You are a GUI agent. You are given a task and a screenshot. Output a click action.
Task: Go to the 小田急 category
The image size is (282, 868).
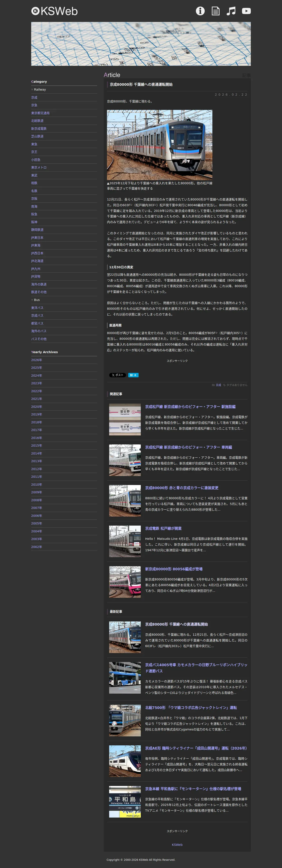tap(36, 160)
